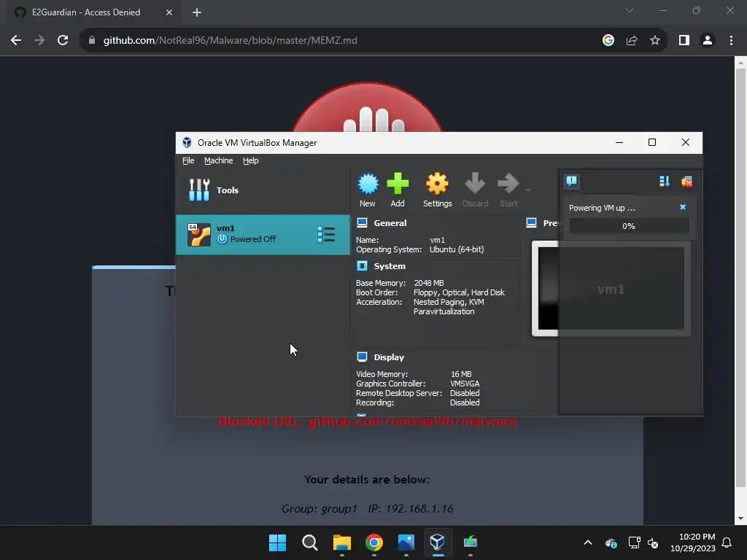
Task: Open the vm1 machine menu list icon
Action: (x=326, y=234)
